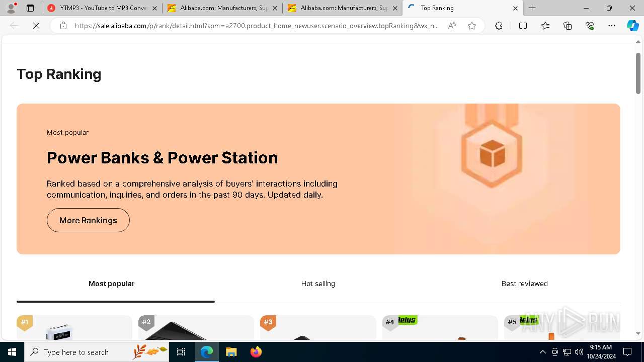Open Settings and more menu
The height and width of the screenshot is (362, 644).
click(612, 26)
